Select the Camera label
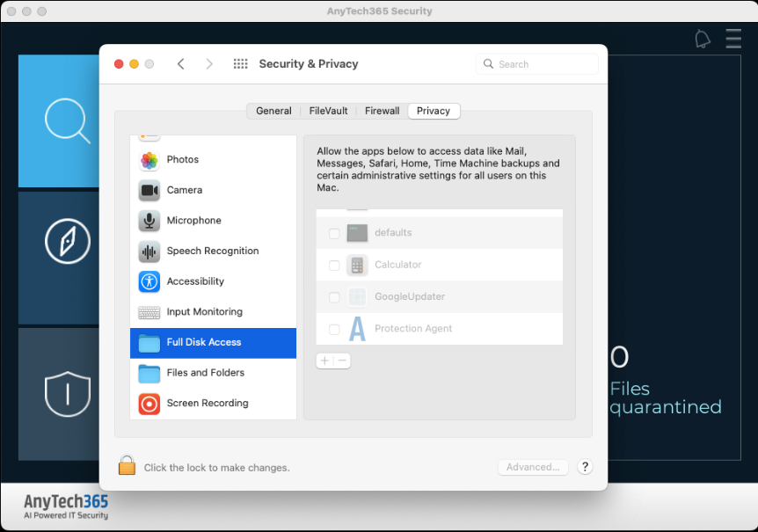The height and width of the screenshot is (532, 758). pyautogui.click(x=185, y=190)
